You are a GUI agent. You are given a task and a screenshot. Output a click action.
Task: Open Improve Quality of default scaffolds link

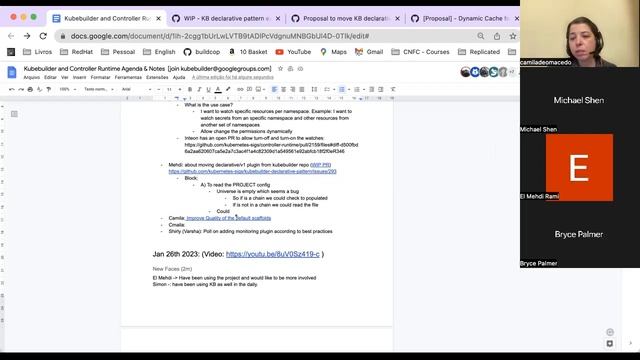pyautogui.click(x=229, y=218)
